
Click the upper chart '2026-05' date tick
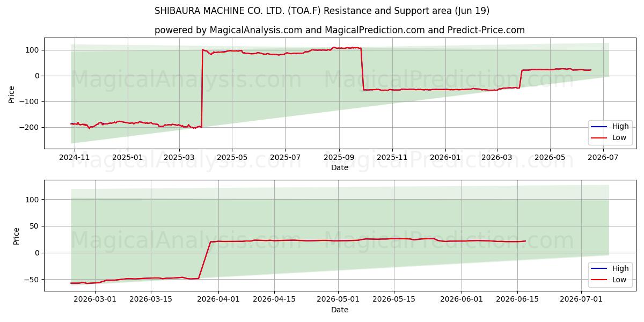550,157
